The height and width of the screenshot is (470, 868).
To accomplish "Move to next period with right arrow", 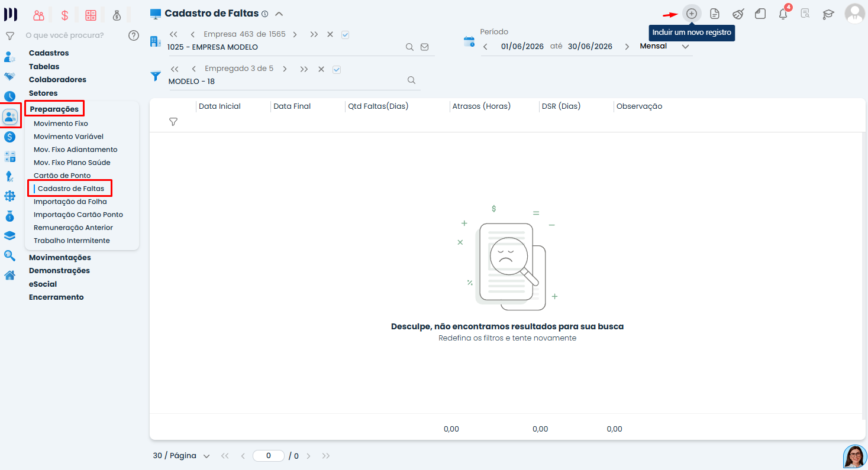I will tap(627, 47).
